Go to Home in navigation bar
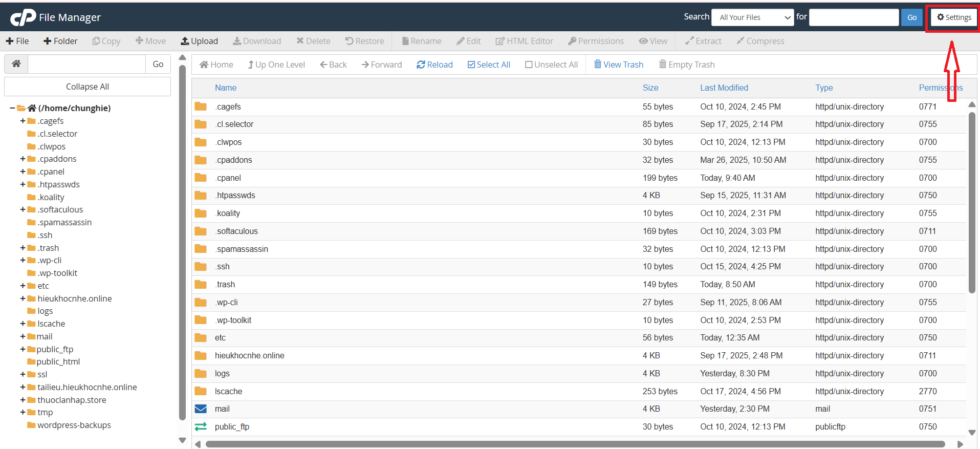The height and width of the screenshot is (449, 980). point(216,65)
